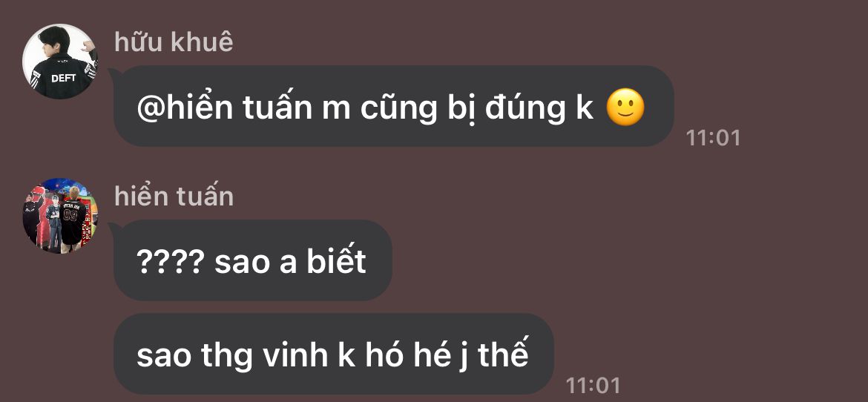Tap the sender name hữu khuê
This screenshot has width=868, height=402.
point(174,42)
